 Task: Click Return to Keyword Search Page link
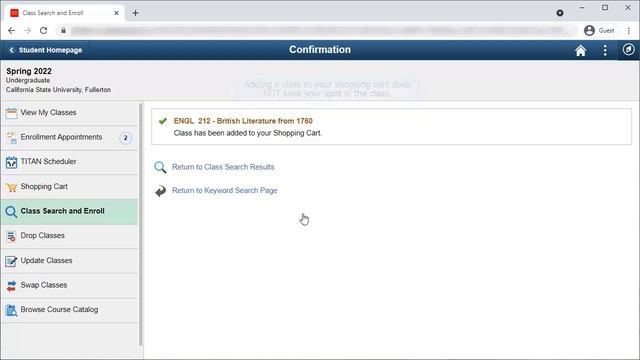coord(224,191)
